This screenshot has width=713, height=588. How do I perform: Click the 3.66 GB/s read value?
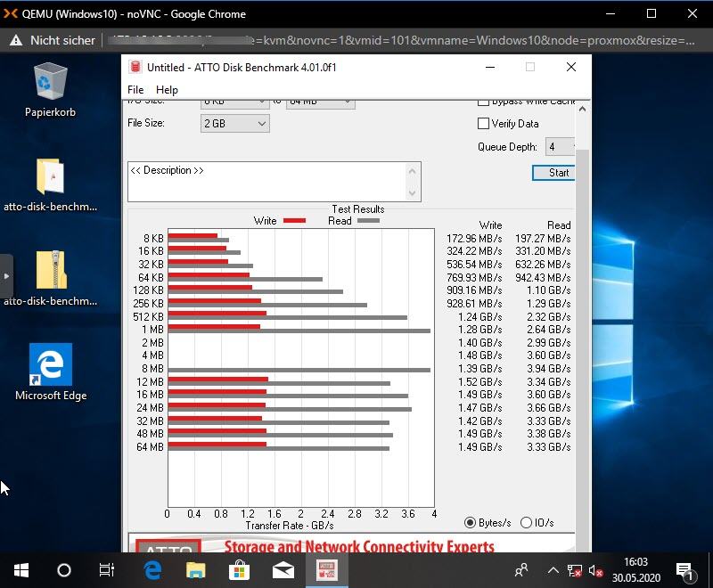click(549, 408)
